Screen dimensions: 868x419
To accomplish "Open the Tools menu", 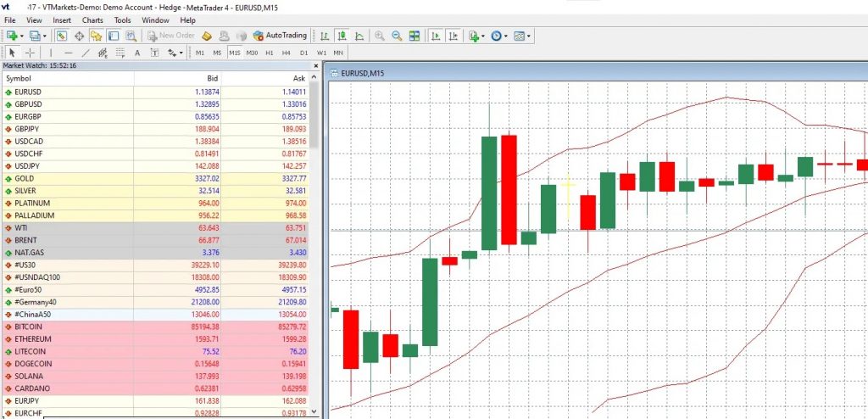I will pyautogui.click(x=122, y=20).
